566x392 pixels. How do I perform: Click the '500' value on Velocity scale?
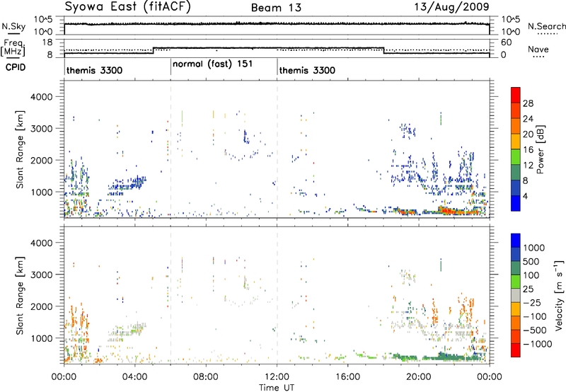click(531, 262)
